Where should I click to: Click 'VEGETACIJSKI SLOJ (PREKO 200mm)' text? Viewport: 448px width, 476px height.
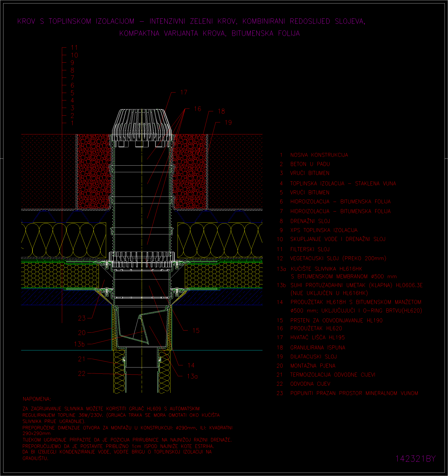click(x=338, y=258)
